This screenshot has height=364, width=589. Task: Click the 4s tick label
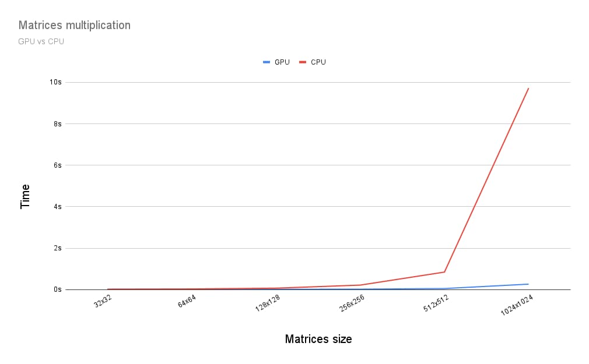tap(57, 206)
